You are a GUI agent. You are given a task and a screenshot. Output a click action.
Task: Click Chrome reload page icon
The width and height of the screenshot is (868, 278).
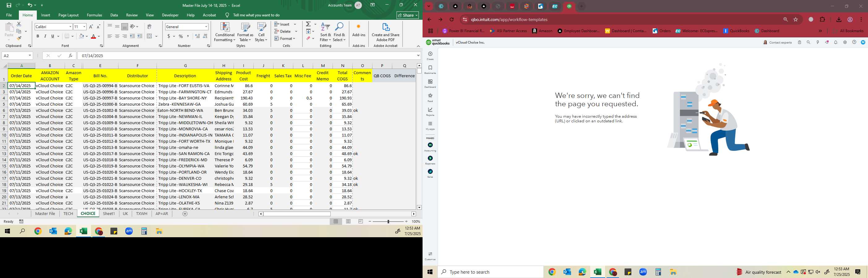[x=452, y=19]
